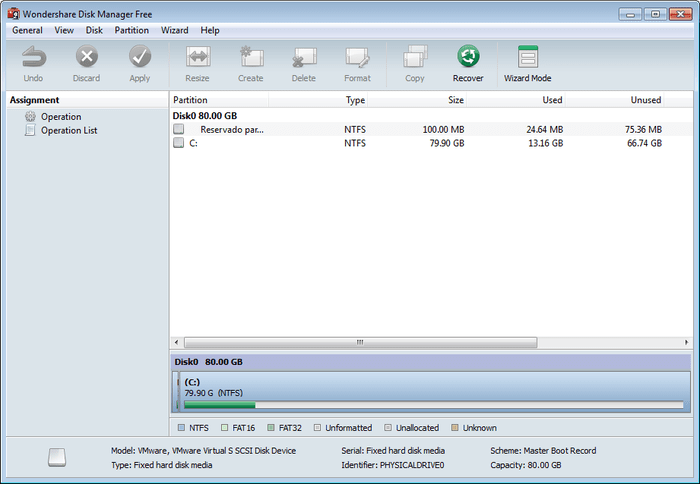Click the C: usage progress bar
This screenshot has width=700, height=484.
click(433, 405)
